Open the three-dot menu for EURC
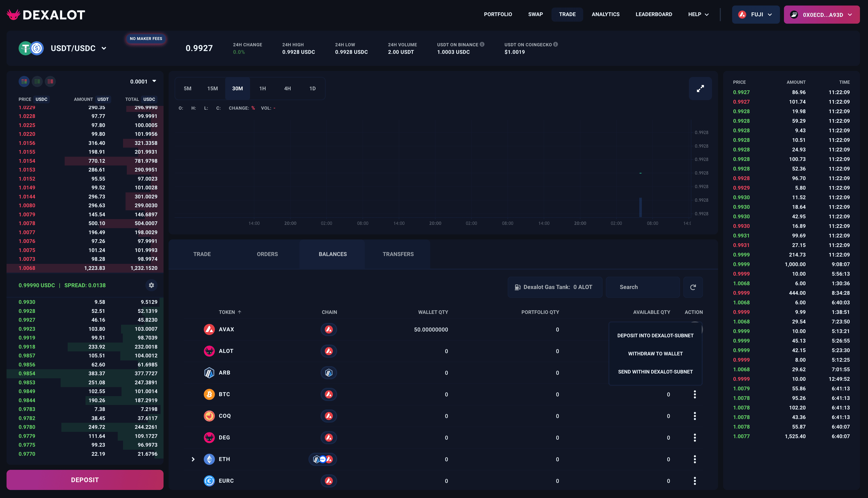Image resolution: width=868 pixels, height=498 pixels. pos(695,481)
